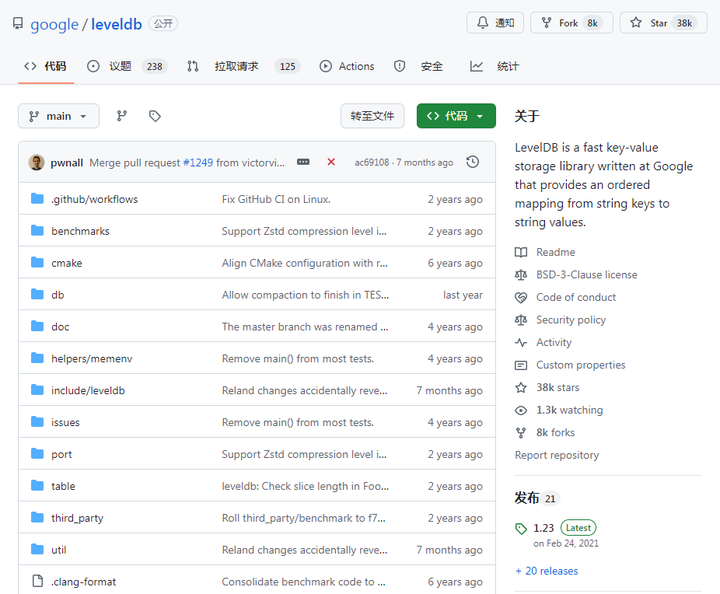Image resolution: width=720 pixels, height=594 pixels.
Task: Open the branches list icon
Action: 122,116
